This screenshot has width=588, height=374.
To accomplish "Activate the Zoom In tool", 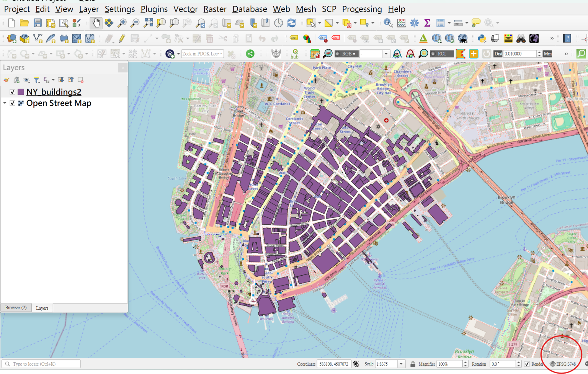I will click(122, 23).
